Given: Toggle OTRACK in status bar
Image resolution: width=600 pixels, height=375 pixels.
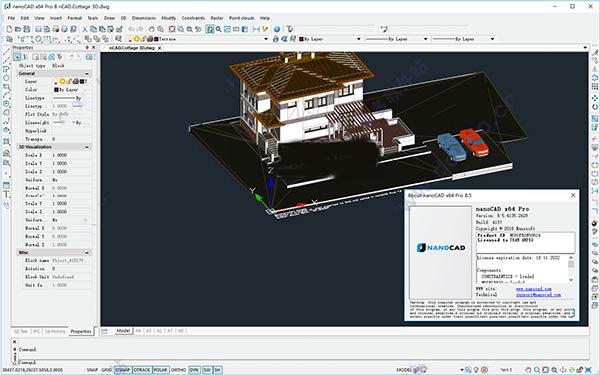Looking at the screenshot, I should (142, 370).
